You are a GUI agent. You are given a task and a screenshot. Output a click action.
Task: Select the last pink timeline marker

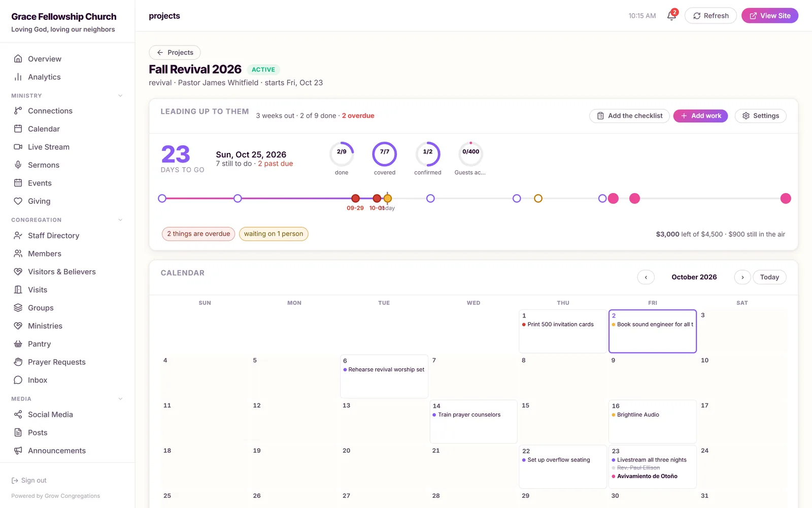tap(786, 199)
